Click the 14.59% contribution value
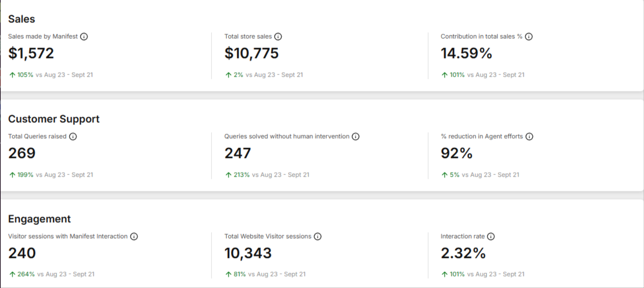Screen dimensions: 644x288 coord(466,53)
